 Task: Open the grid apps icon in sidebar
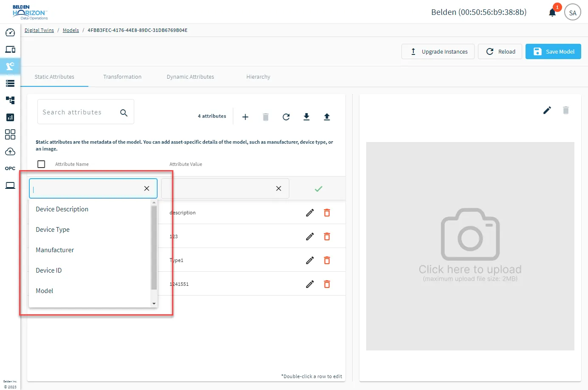[x=10, y=134]
